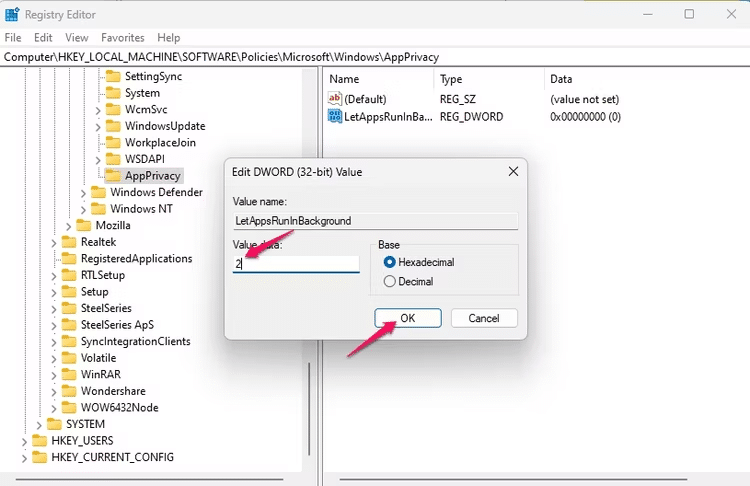Select the Hexadecimal base option
The height and width of the screenshot is (486, 750).
click(390, 262)
